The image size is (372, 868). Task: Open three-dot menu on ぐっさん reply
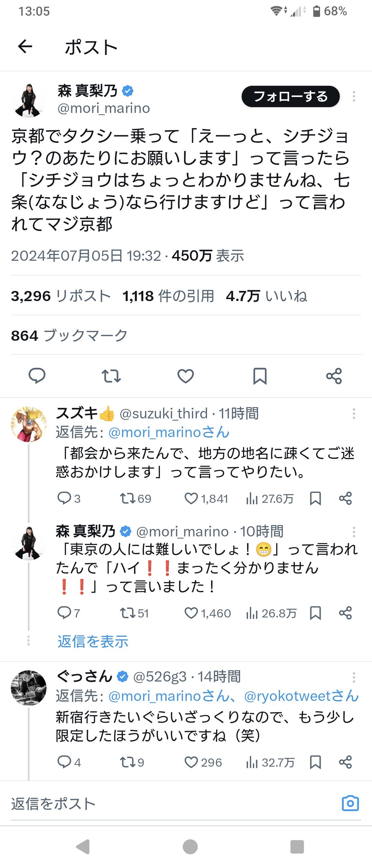pyautogui.click(x=354, y=677)
